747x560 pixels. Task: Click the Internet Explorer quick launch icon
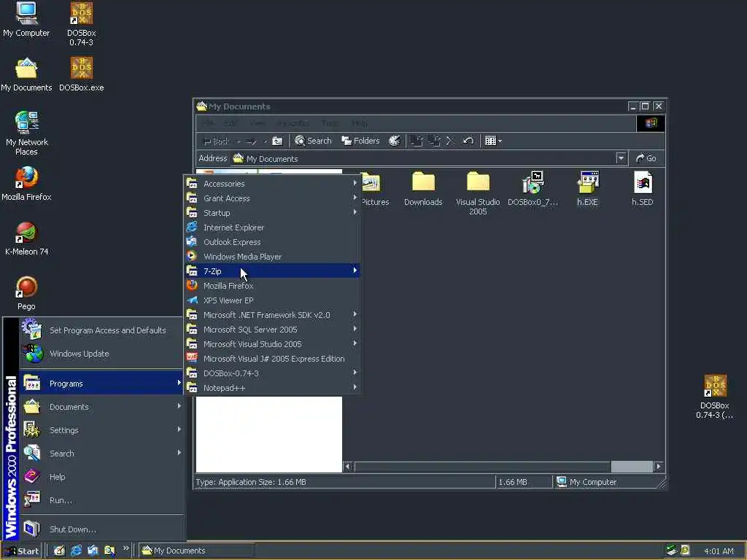(76, 551)
